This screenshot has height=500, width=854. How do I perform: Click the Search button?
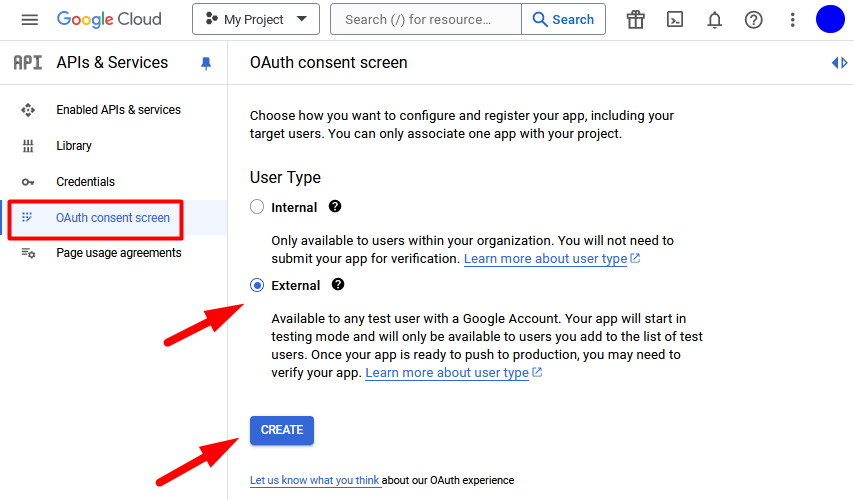(563, 19)
